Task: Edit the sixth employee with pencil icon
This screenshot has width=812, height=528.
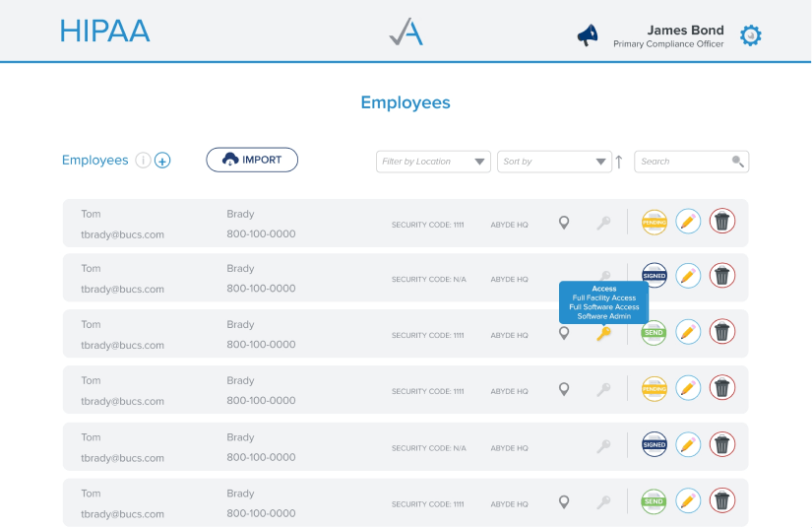Action: [688, 500]
